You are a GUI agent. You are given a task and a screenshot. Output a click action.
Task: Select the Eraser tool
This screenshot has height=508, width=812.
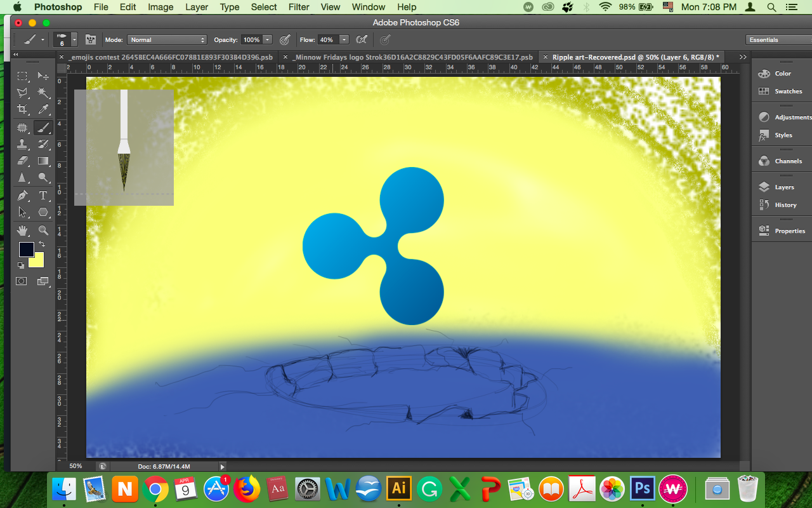[x=22, y=161]
